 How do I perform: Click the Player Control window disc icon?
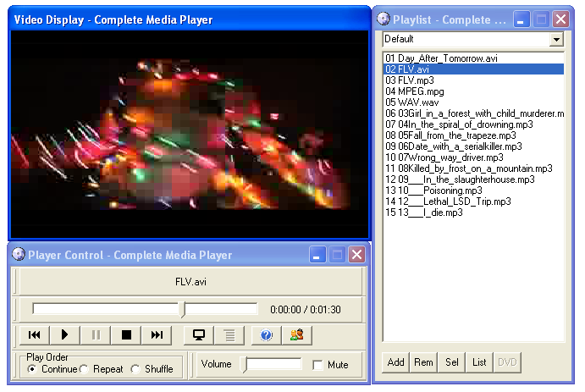coord(19,254)
